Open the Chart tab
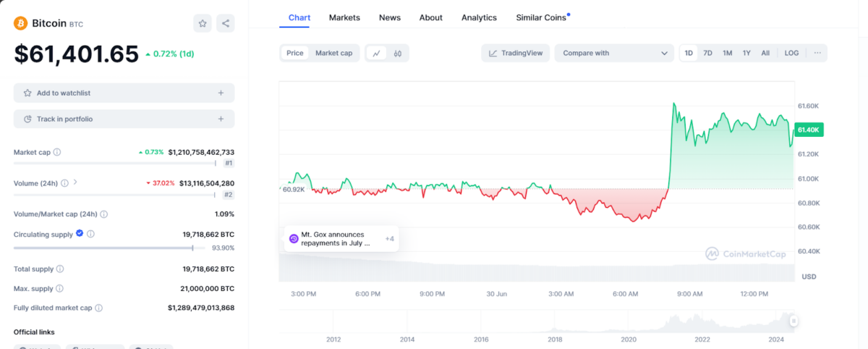The width and height of the screenshot is (868, 349). click(x=299, y=17)
